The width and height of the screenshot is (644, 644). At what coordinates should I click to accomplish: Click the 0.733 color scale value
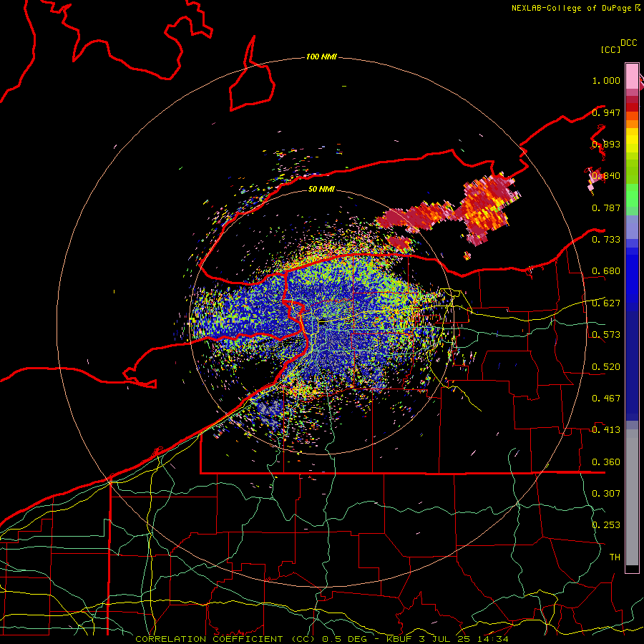(x=606, y=239)
